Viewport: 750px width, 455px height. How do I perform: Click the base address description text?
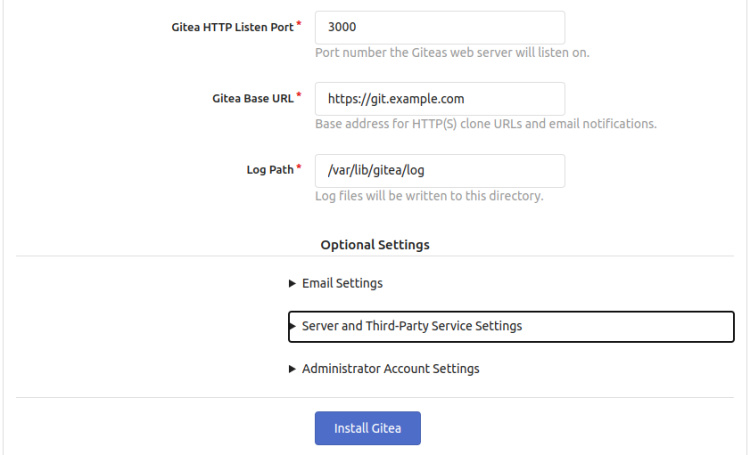coord(485,124)
